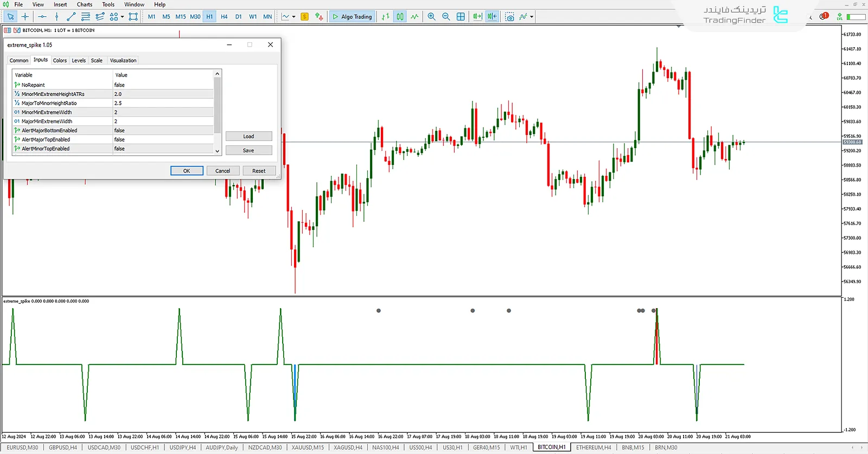Click the zoom in magnifier icon

click(431, 17)
